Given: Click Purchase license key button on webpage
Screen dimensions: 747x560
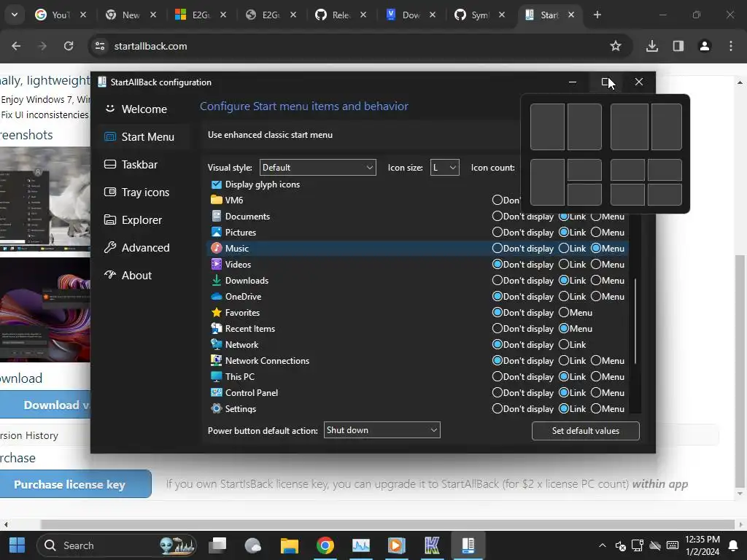Looking at the screenshot, I should (75, 484).
